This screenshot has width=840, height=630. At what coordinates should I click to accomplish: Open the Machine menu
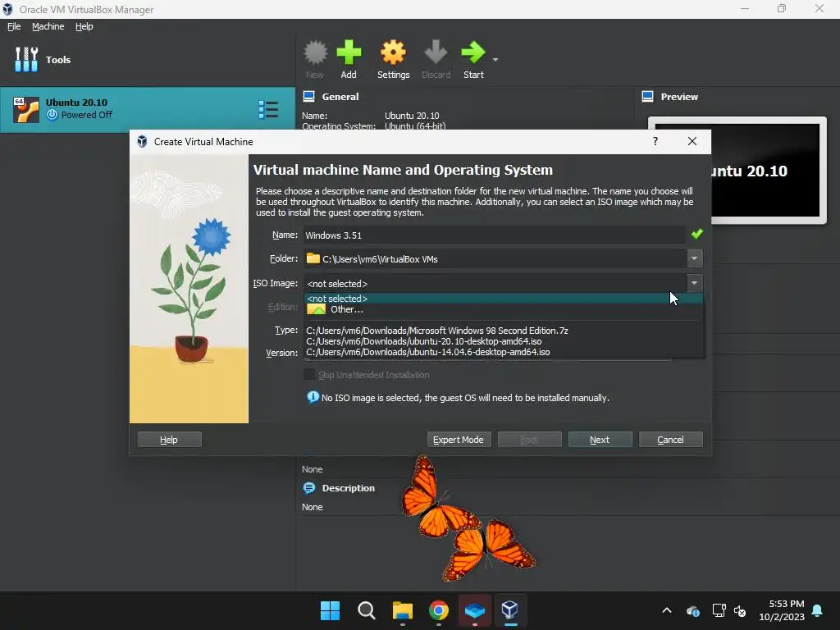48,26
